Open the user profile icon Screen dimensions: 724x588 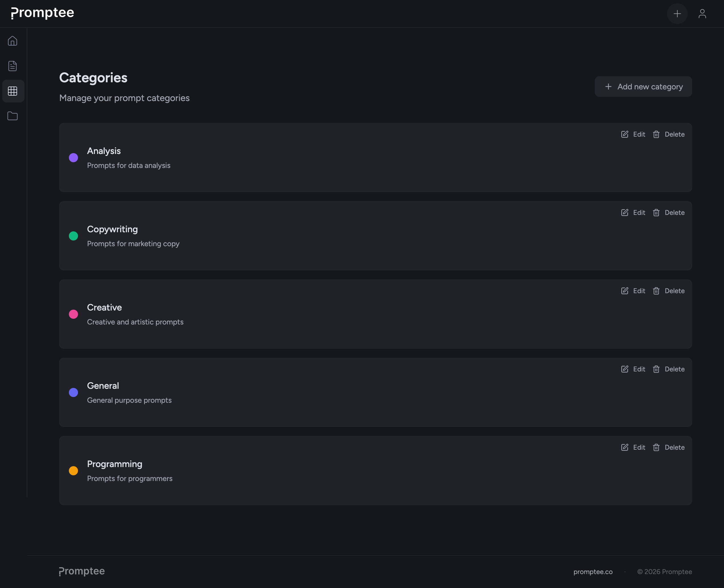[702, 14]
